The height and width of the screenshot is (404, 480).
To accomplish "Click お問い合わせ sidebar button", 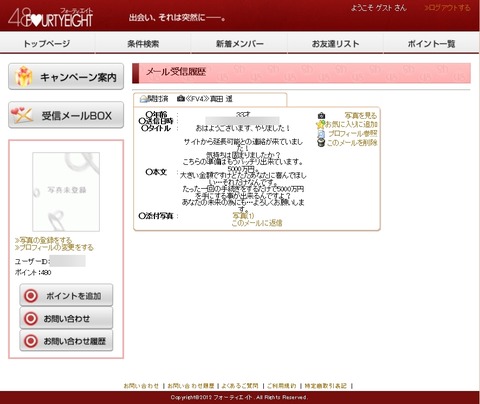I will (66, 318).
